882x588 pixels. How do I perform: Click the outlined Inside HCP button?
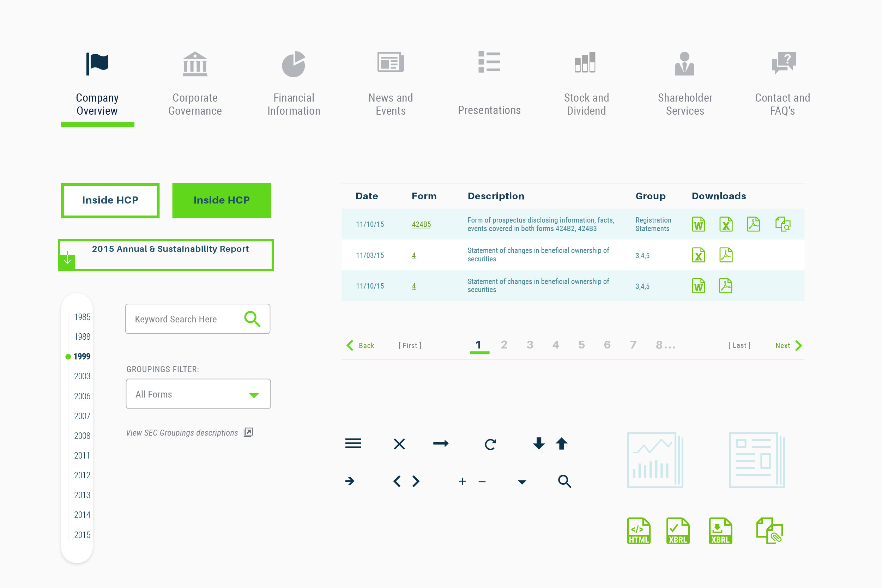coord(110,200)
